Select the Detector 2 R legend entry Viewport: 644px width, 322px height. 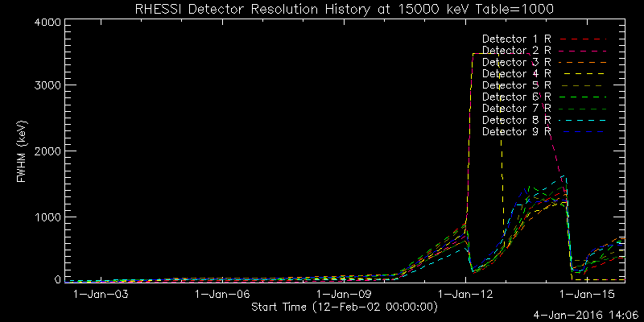click(516, 51)
